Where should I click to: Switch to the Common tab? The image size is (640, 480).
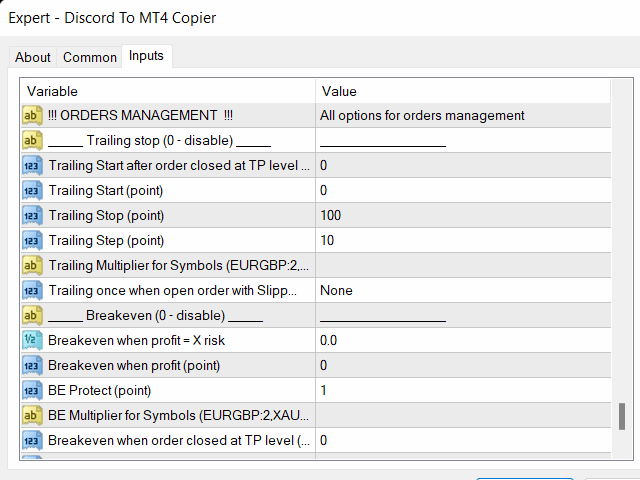click(x=90, y=57)
